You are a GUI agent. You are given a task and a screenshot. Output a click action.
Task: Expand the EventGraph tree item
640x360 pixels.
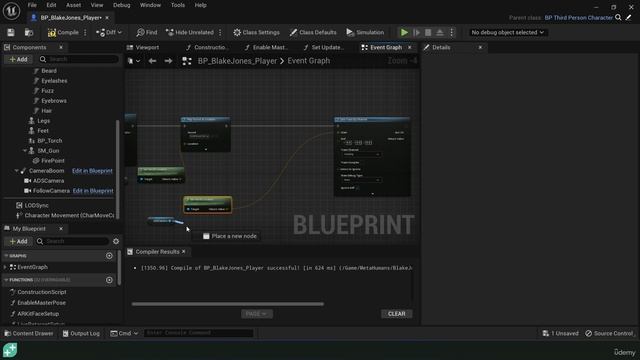pos(5,267)
